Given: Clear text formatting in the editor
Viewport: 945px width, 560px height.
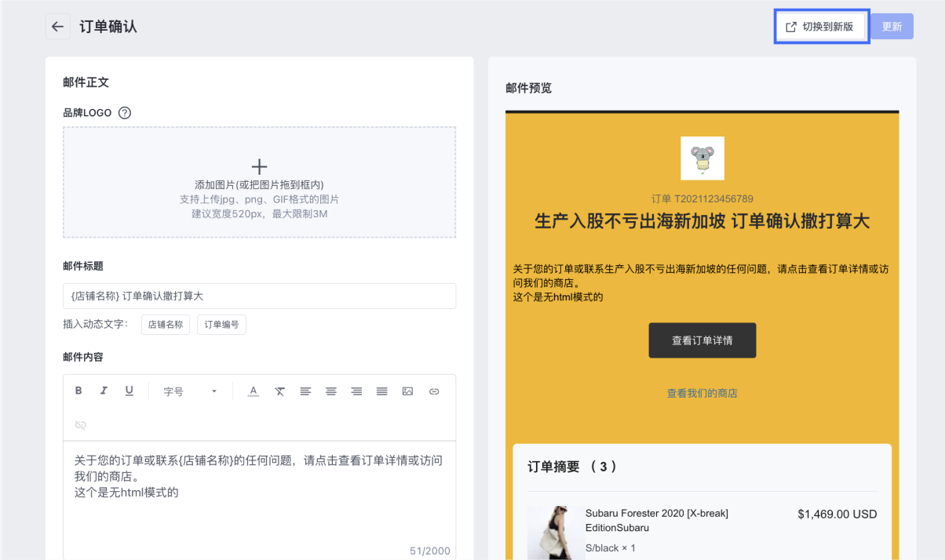Looking at the screenshot, I should (x=279, y=391).
